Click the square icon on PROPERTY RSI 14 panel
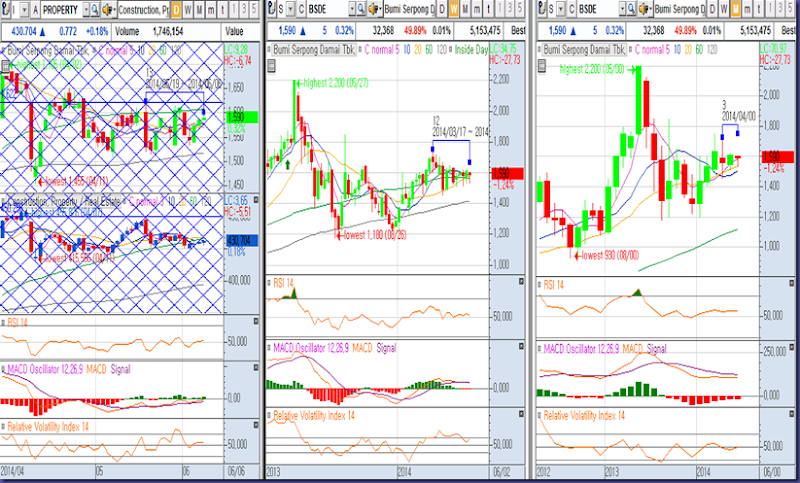 [x=256, y=321]
